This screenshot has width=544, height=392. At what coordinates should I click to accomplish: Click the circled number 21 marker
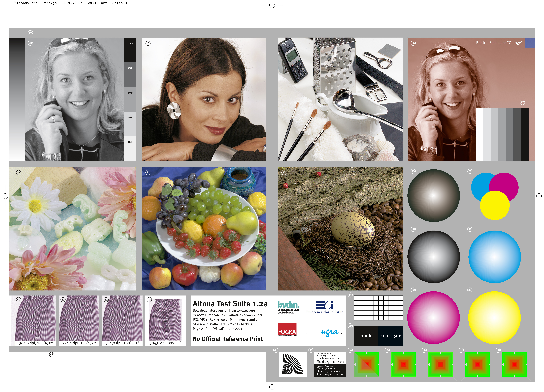click(148, 43)
